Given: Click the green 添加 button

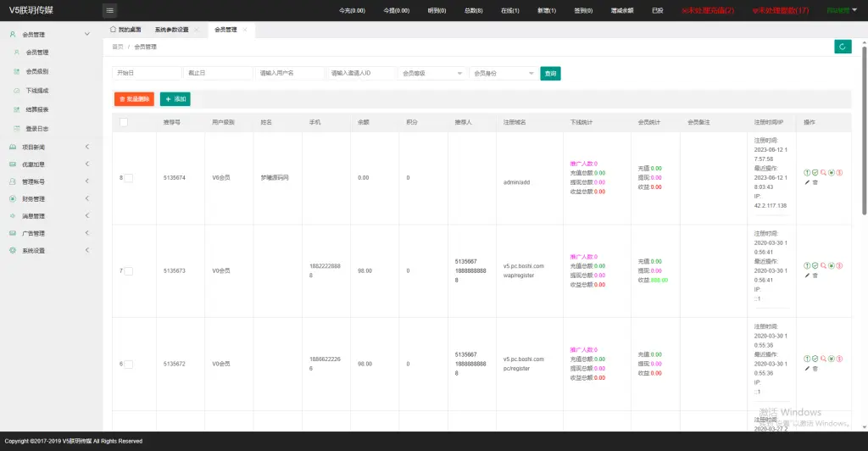Looking at the screenshot, I should pyautogui.click(x=175, y=99).
